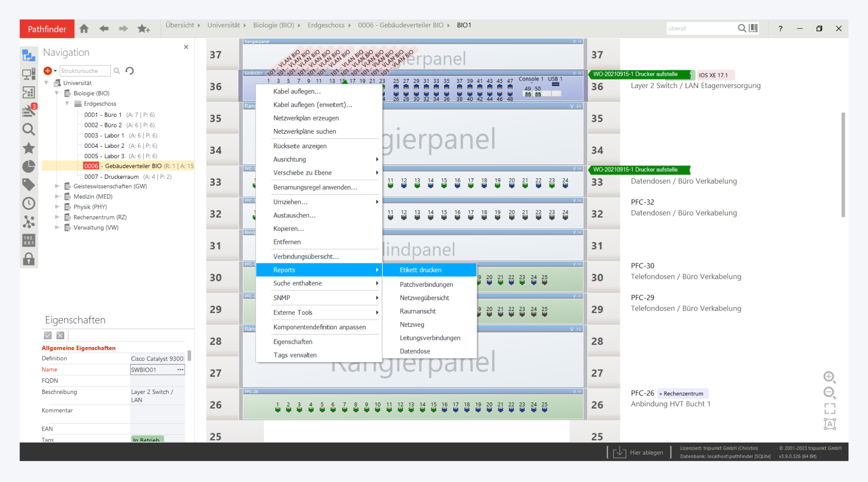This screenshot has width=868, height=482.
Task: Open dropdown arrow next to red plus
Action: pos(55,71)
